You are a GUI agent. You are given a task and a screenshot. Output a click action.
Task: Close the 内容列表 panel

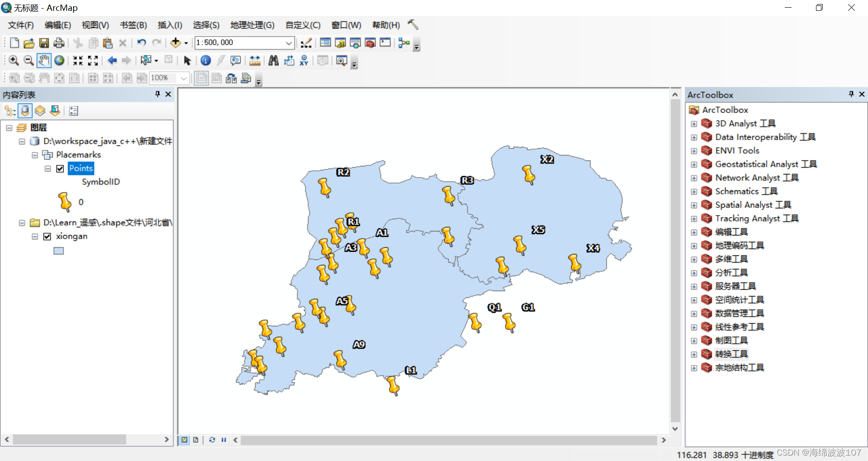(x=168, y=94)
